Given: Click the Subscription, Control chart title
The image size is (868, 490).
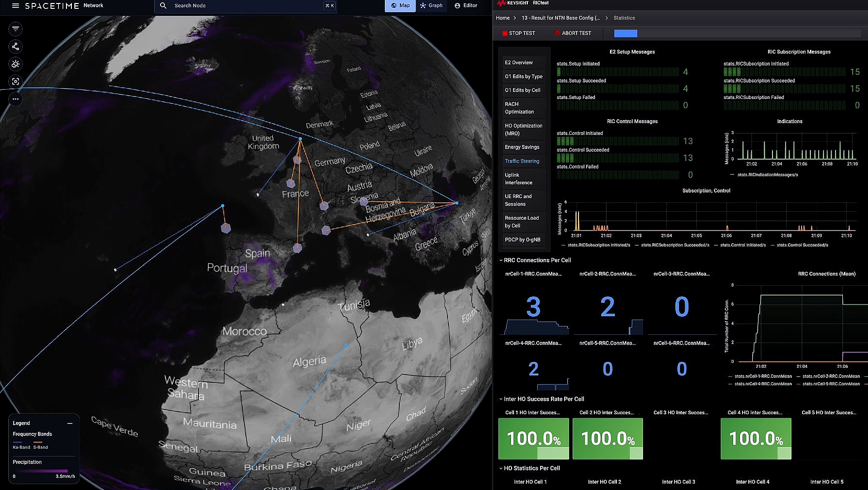Looking at the screenshot, I should [x=706, y=191].
